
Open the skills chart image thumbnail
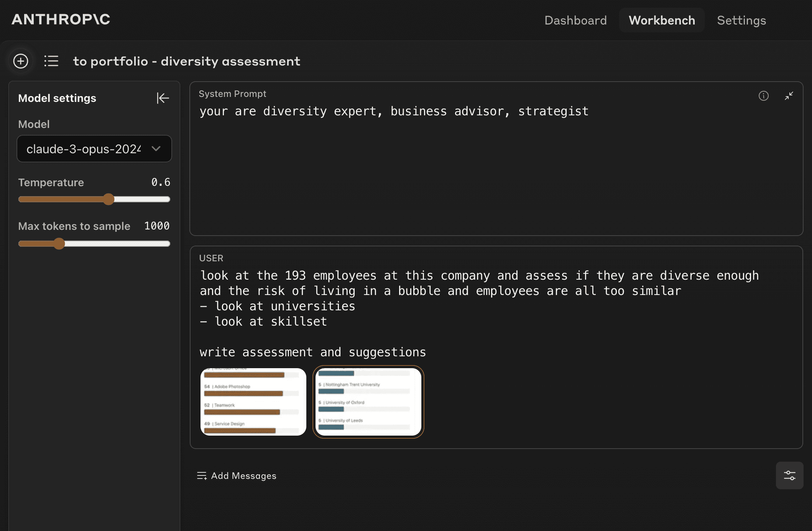coord(253,402)
